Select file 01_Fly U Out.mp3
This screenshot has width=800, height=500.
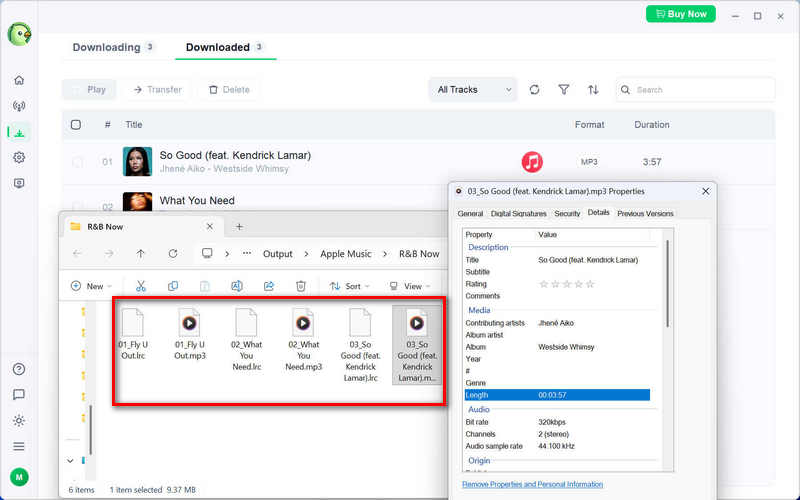(x=189, y=334)
